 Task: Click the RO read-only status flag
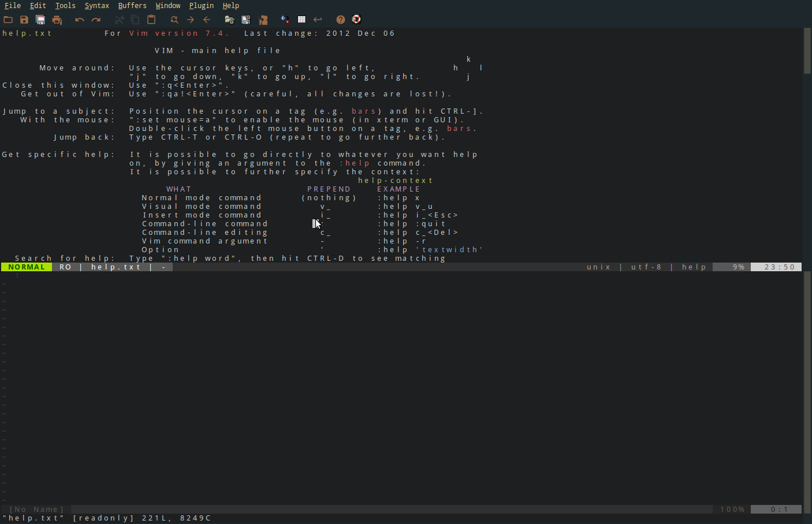click(65, 267)
